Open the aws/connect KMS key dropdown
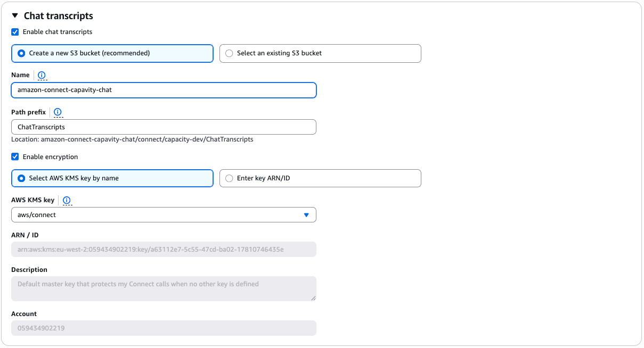The height and width of the screenshot is (348, 644). [x=164, y=215]
